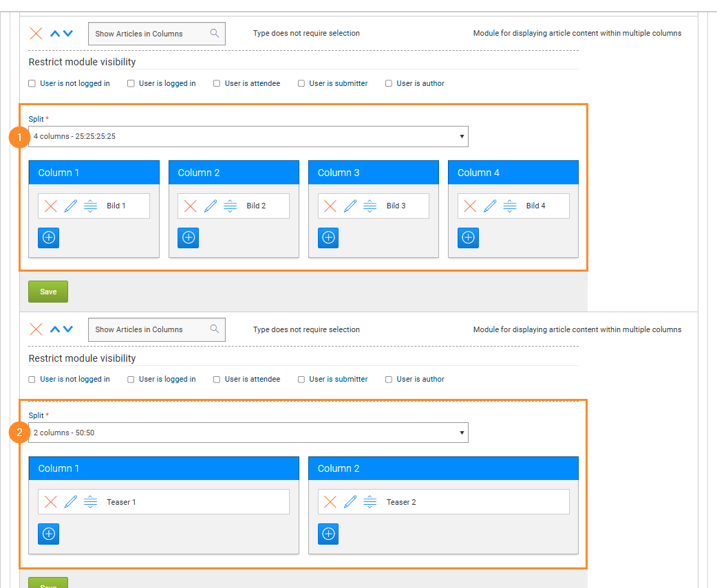Open Split dropdown showing 4 columns - 25:25:25:25
The width and height of the screenshot is (717, 588).
tap(248, 137)
